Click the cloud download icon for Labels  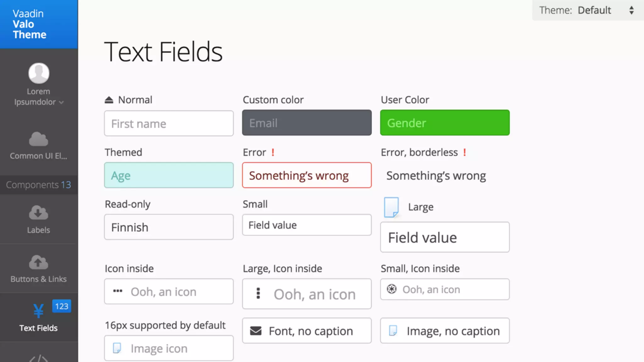(38, 213)
